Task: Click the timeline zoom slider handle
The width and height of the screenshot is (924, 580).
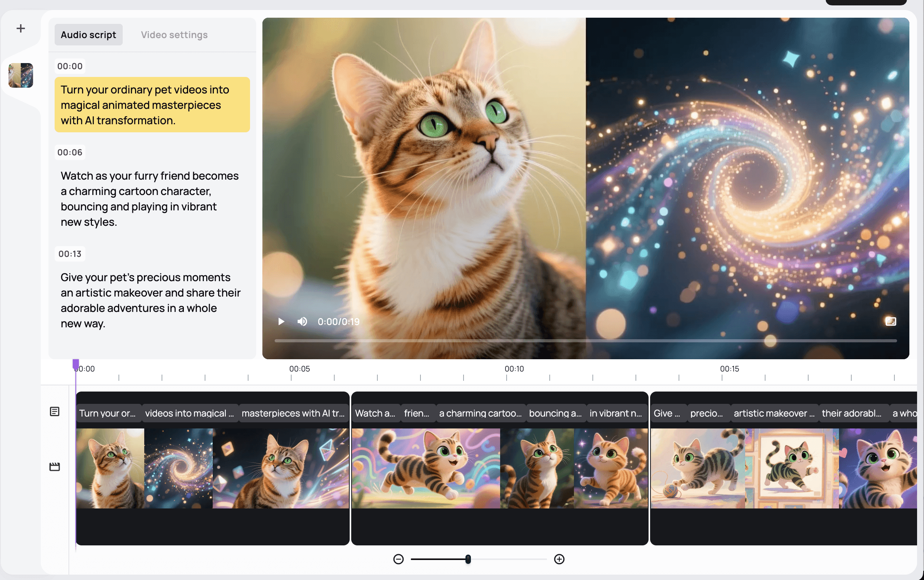Action: (x=468, y=559)
